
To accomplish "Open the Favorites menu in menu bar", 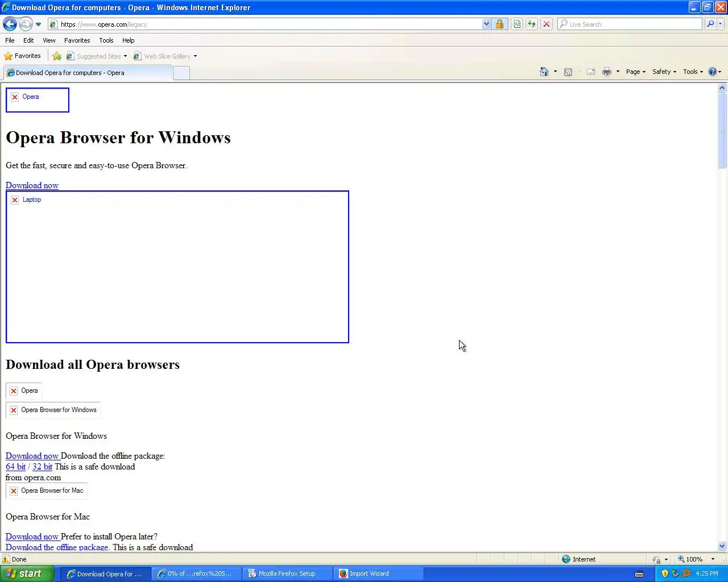I will click(x=77, y=40).
